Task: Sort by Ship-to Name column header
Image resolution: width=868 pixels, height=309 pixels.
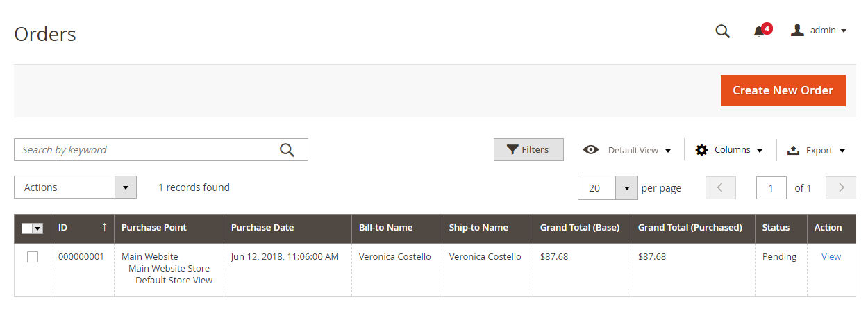Action: click(x=487, y=227)
